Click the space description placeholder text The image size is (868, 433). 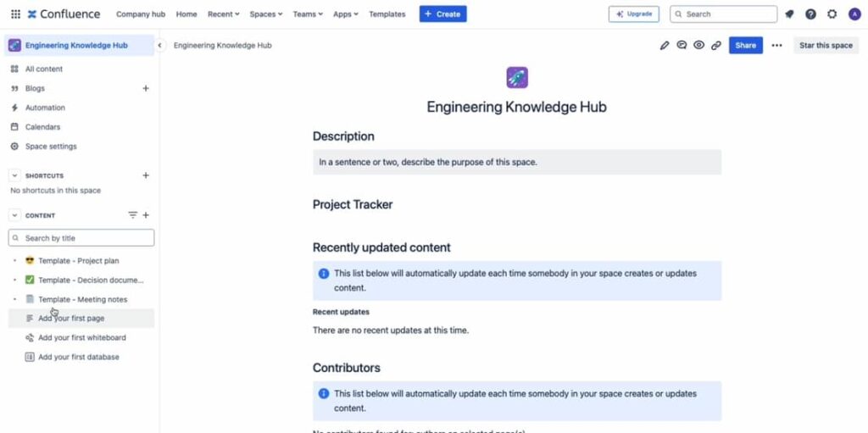(428, 162)
